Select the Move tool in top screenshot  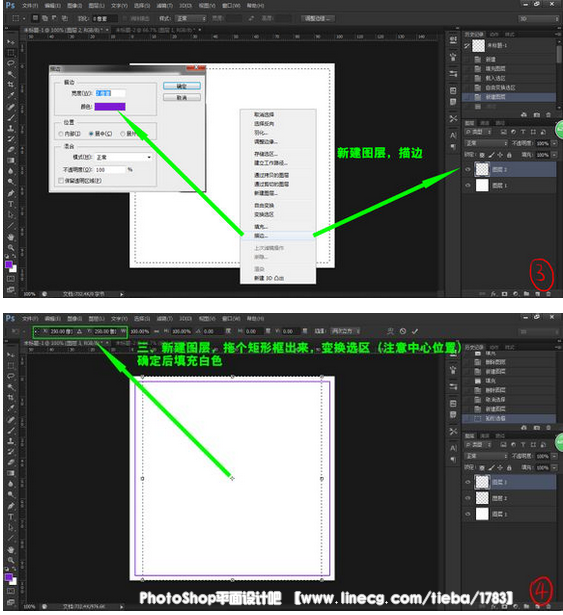point(11,42)
